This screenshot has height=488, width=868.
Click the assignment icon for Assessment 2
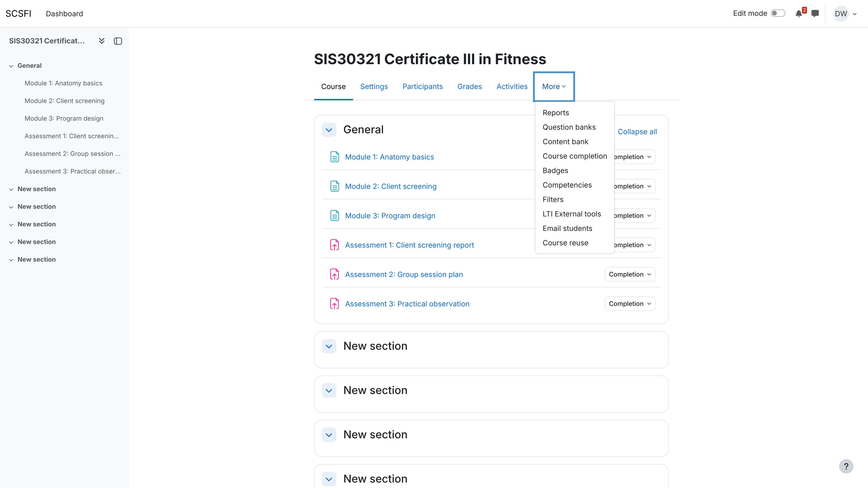pyautogui.click(x=334, y=274)
